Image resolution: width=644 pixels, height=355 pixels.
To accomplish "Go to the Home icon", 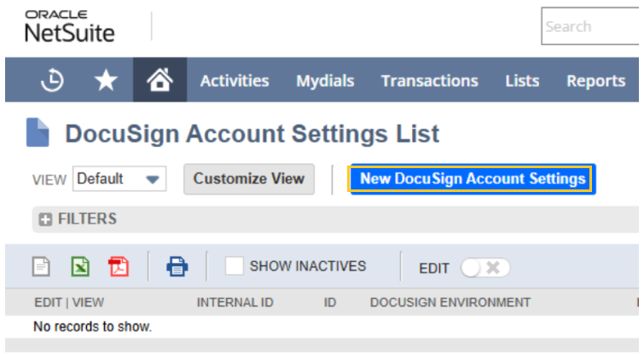I will tap(160, 80).
